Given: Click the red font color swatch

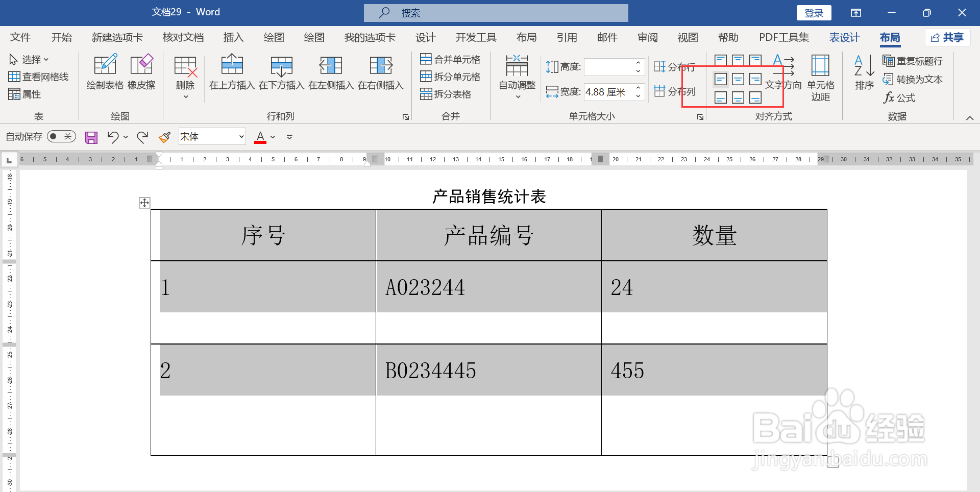Looking at the screenshot, I should [x=260, y=141].
